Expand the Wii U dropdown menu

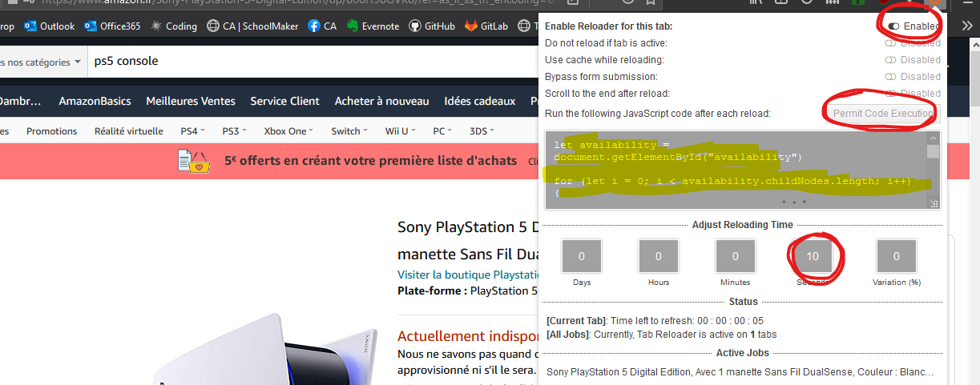tap(401, 130)
